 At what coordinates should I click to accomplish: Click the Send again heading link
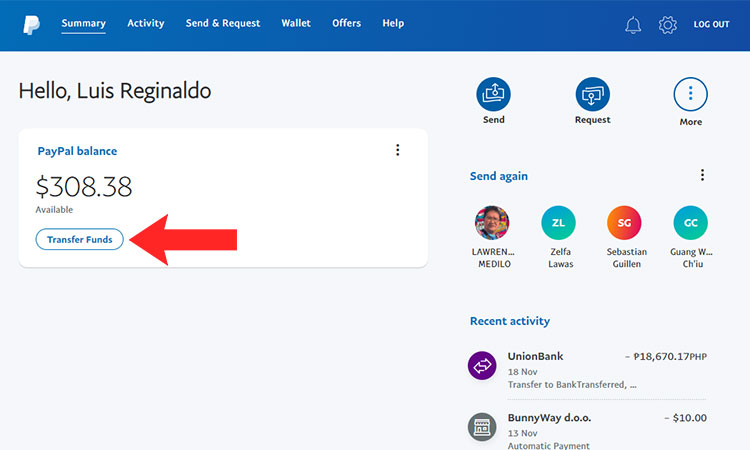pos(498,176)
